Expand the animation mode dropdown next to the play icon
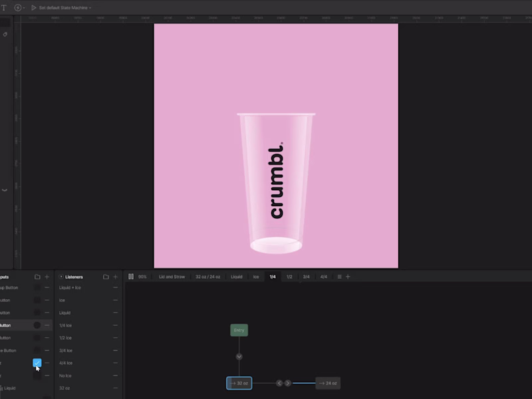Viewport: 532px width, 399px height. point(24,7)
